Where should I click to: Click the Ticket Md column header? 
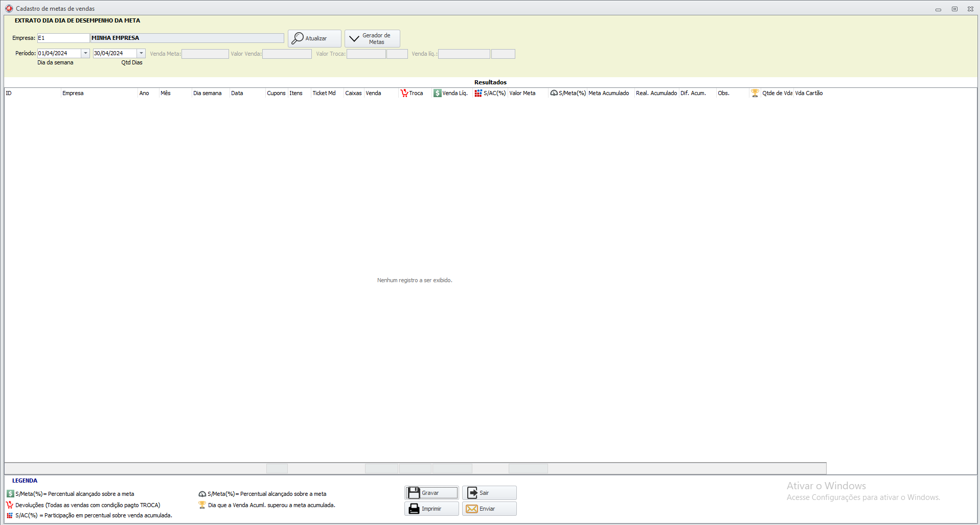324,93
